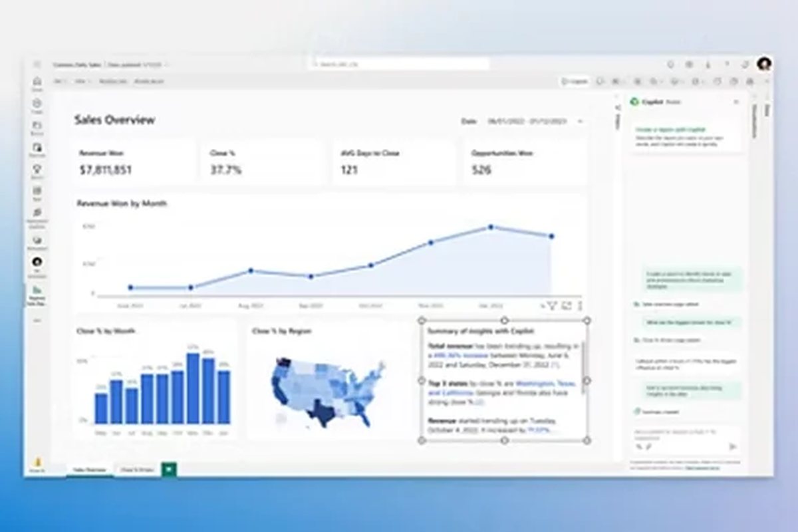Click the Mobile layout toolbar button
Image resolution: width=798 pixels, height=532 pixels.
149,81
